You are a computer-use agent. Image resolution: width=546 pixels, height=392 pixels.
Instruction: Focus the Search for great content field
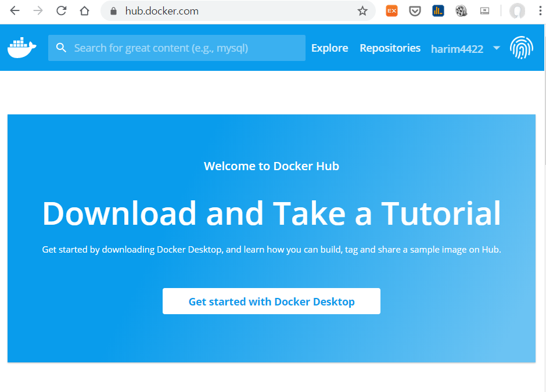[x=177, y=48]
